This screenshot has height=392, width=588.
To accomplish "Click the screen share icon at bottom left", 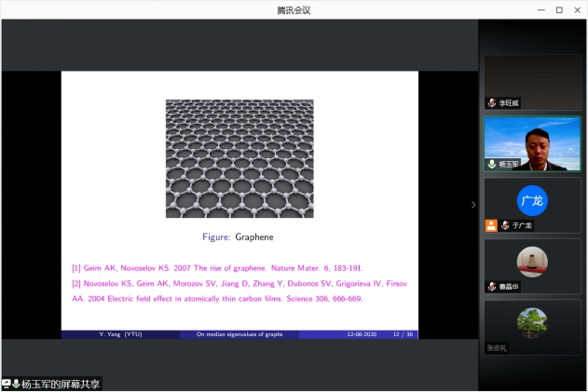I will pyautogui.click(x=6, y=384).
